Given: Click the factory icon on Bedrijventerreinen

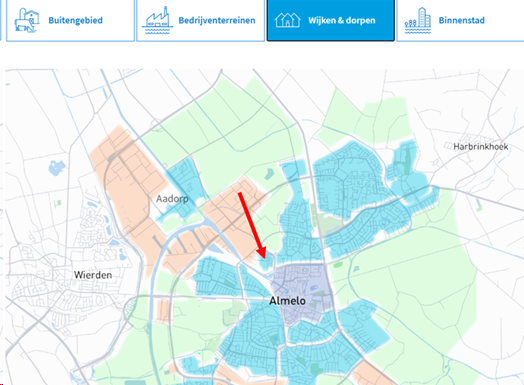Looking at the screenshot, I should click(x=157, y=20).
